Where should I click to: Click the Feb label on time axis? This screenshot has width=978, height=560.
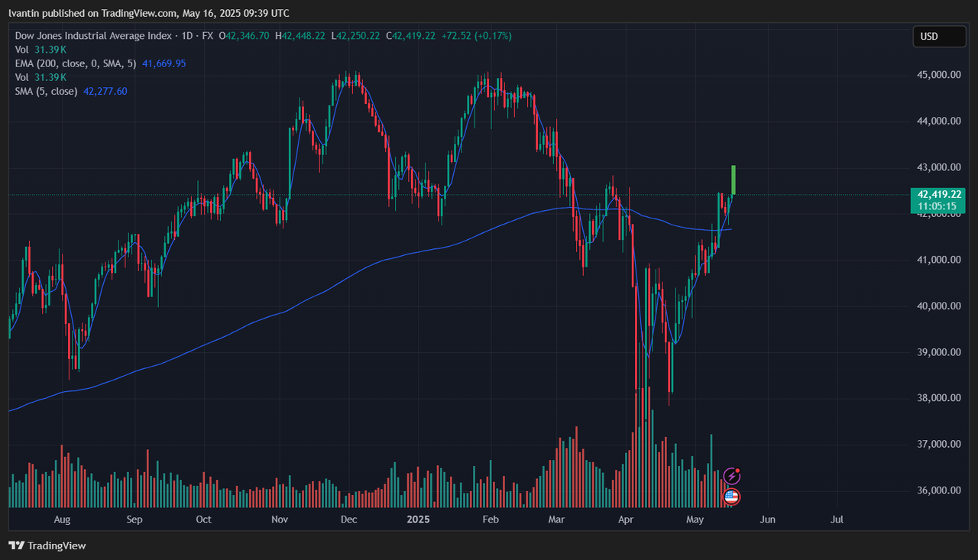(x=491, y=520)
